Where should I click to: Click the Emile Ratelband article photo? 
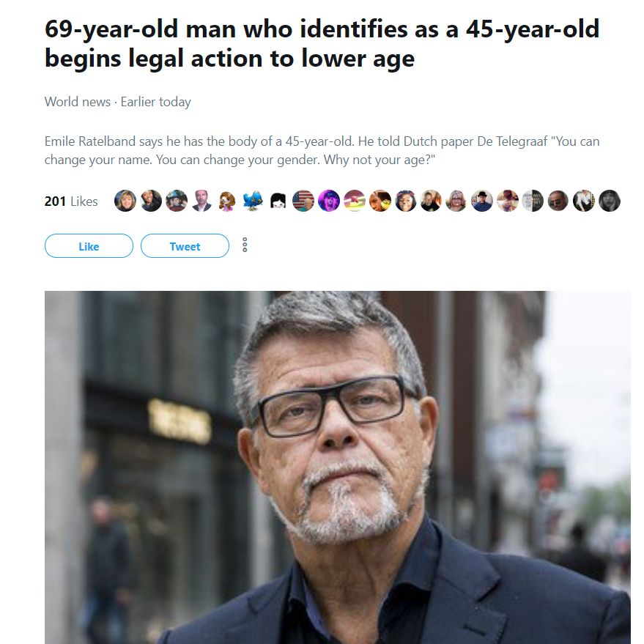[338, 467]
